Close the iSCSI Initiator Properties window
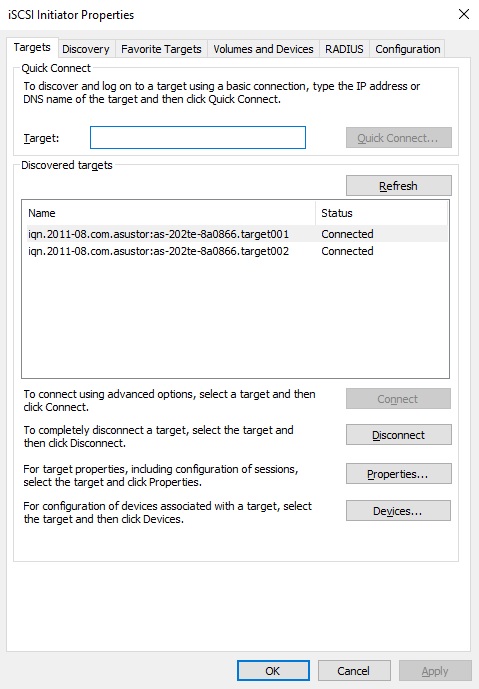This screenshot has width=479, height=689. point(464,15)
